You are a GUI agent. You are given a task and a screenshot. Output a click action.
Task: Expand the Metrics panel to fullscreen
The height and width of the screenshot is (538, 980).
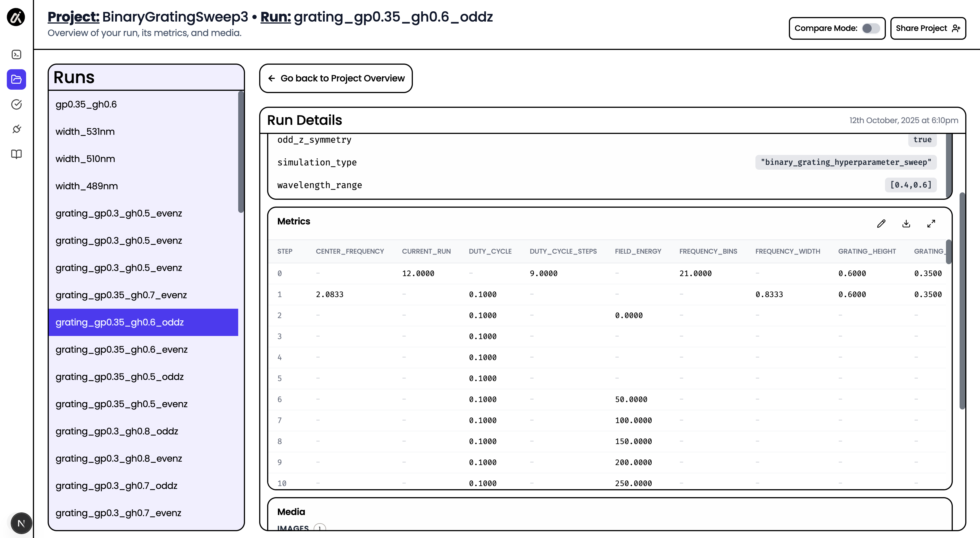(931, 224)
